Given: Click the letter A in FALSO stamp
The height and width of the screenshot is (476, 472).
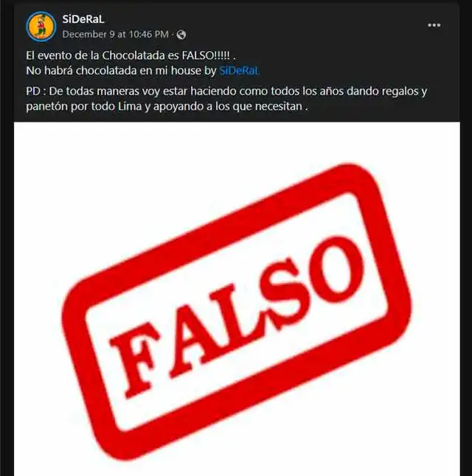Looking at the screenshot, I should (192, 338).
